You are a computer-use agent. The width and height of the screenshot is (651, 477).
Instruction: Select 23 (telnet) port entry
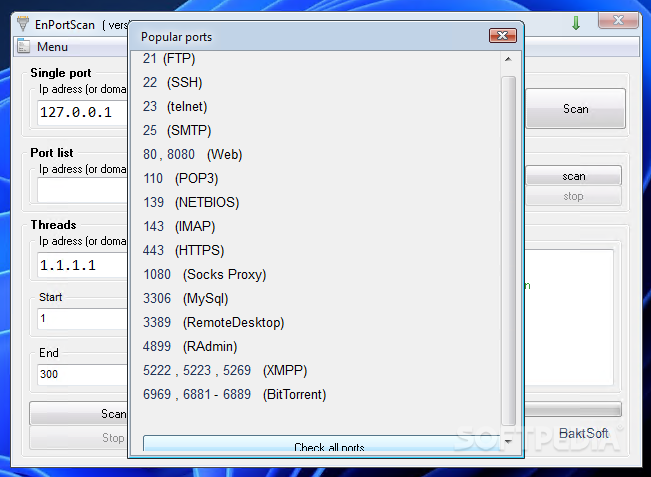175,107
